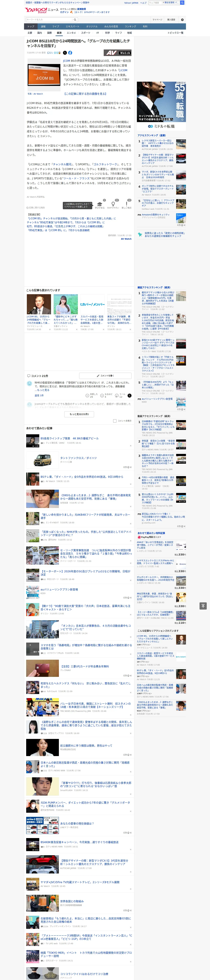Switch to the ランキング tab
The height and width of the screenshot is (980, 210).
(x=130, y=27)
